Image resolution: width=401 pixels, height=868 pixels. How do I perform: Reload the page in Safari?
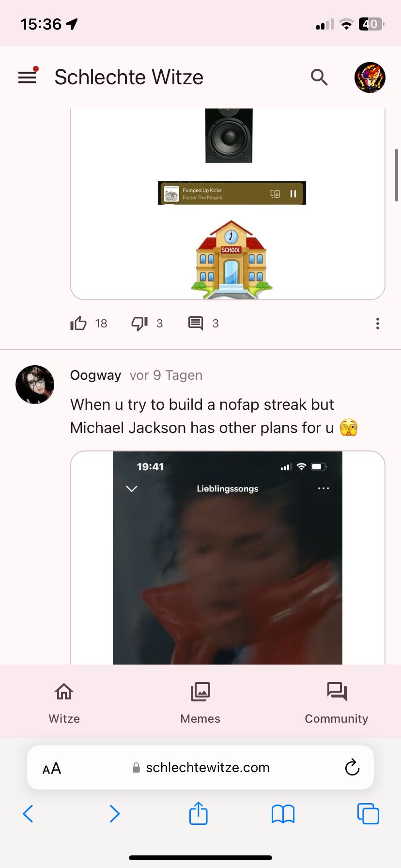[x=352, y=768]
